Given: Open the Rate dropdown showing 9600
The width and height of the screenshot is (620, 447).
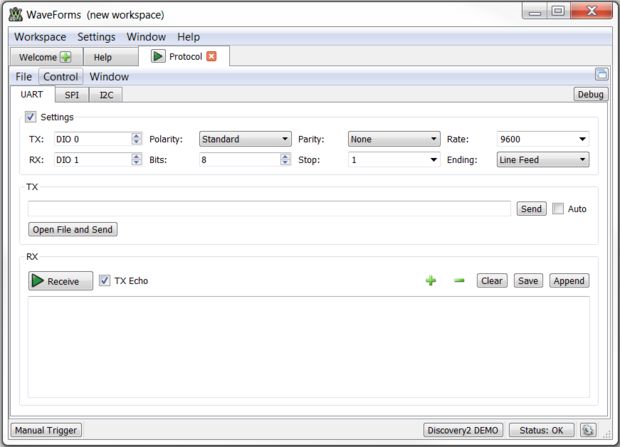Looking at the screenshot, I should (x=542, y=139).
